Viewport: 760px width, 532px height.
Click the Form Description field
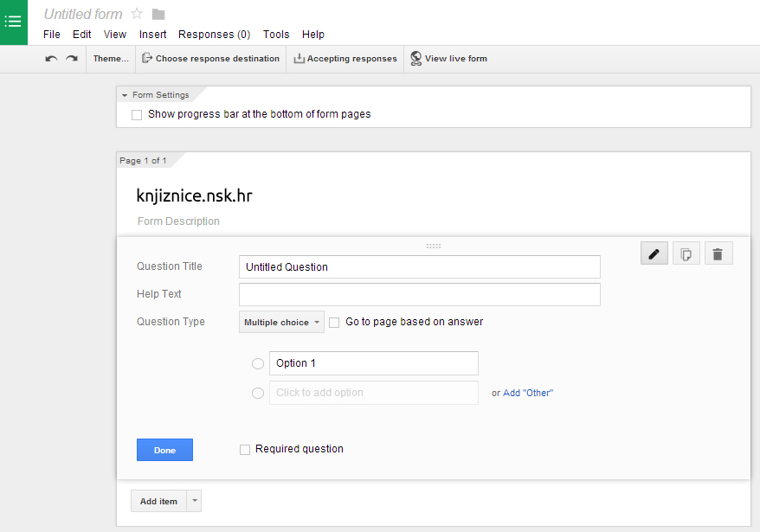coord(178,221)
